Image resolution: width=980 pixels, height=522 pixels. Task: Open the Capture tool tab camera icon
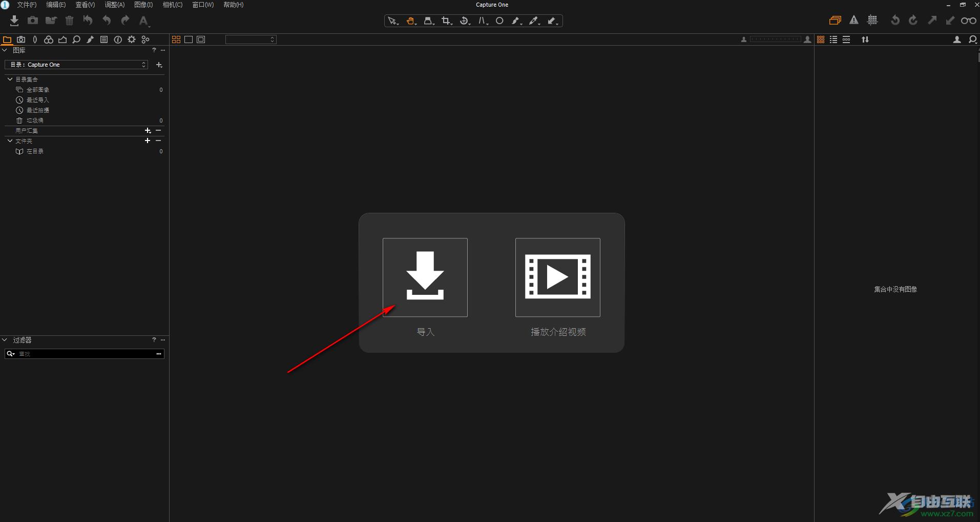click(21, 39)
